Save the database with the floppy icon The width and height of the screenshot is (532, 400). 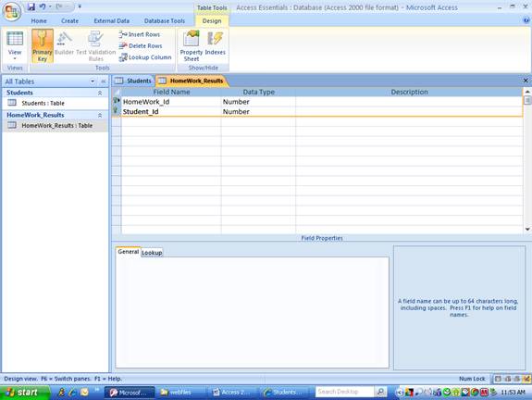(x=31, y=6)
